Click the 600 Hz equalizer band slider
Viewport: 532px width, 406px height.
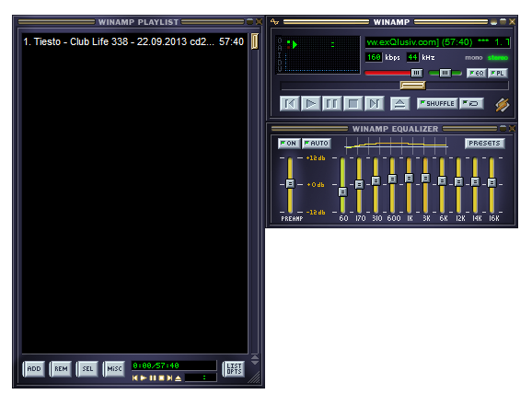(x=392, y=179)
